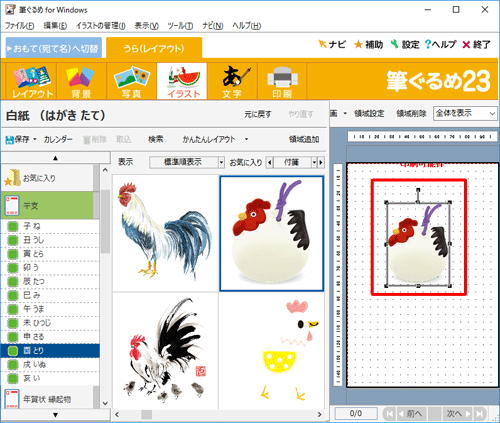500x423 pixels.
Task: Open the ナビ(N) menu
Action: coord(212,26)
